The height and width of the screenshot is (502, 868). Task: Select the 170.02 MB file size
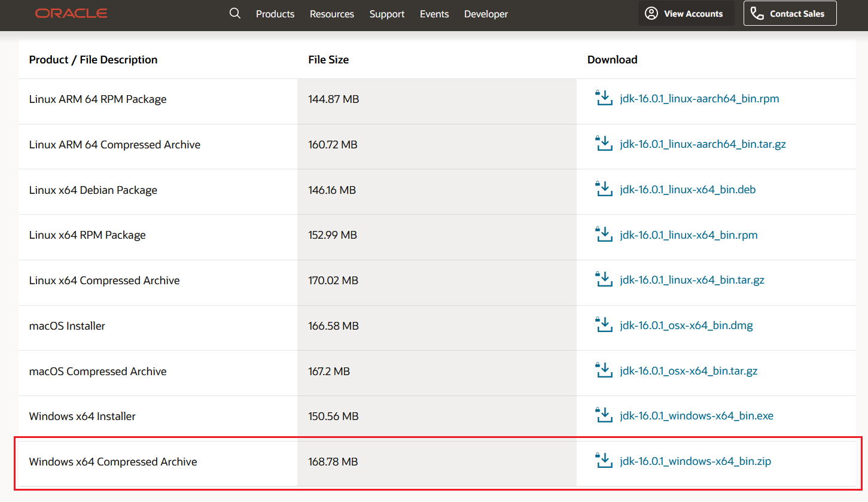pos(333,281)
